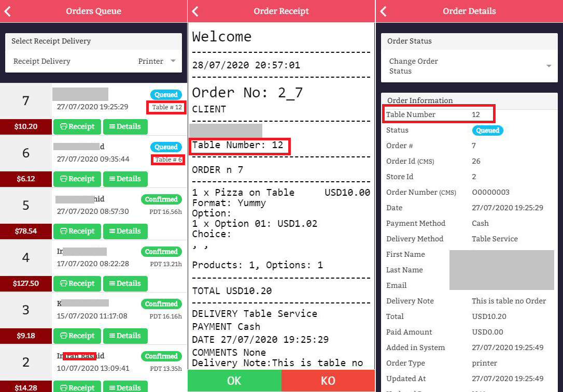
Task: Open Details for order 4
Action: (125, 284)
